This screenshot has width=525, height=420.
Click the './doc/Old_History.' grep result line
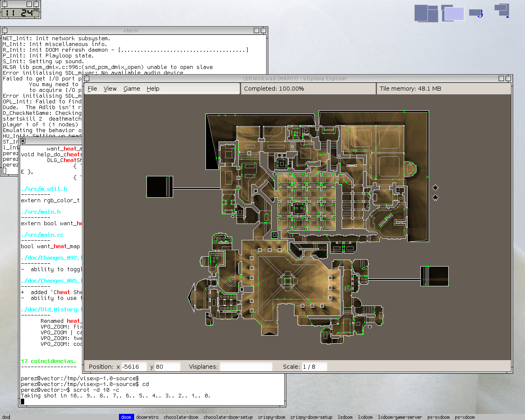(52, 310)
